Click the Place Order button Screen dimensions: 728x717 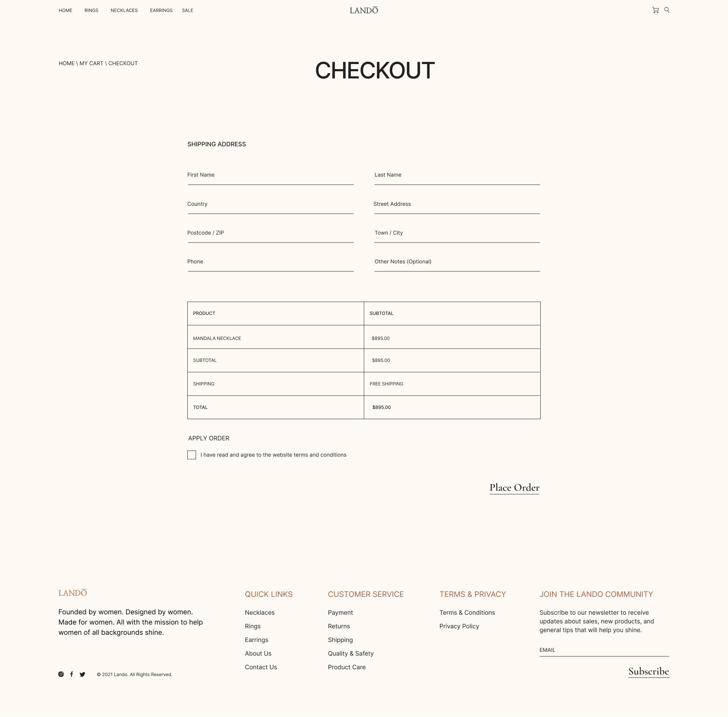coord(515,488)
